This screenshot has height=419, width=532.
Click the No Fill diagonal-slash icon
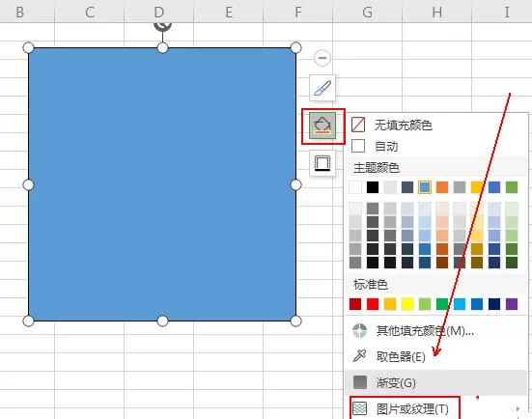coord(358,125)
